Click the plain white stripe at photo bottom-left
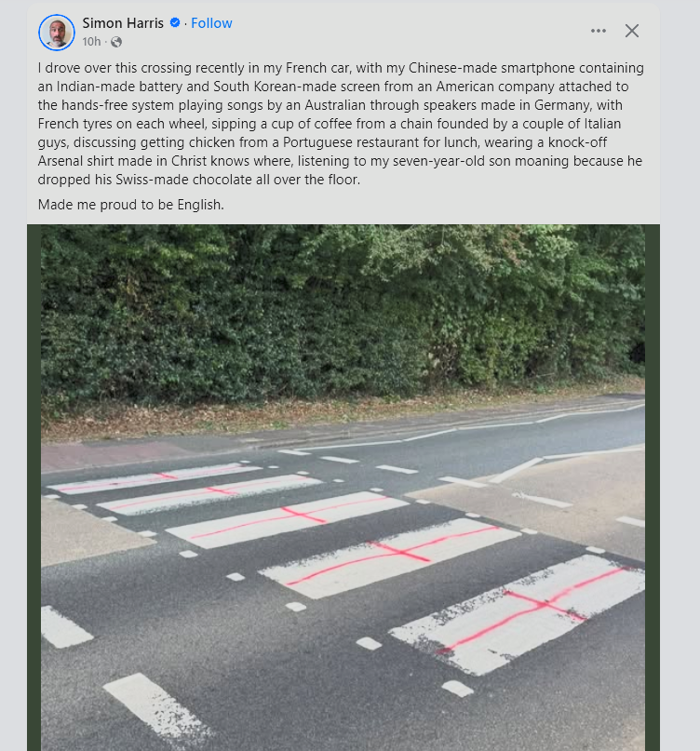The width and height of the screenshot is (700, 751). (158, 709)
